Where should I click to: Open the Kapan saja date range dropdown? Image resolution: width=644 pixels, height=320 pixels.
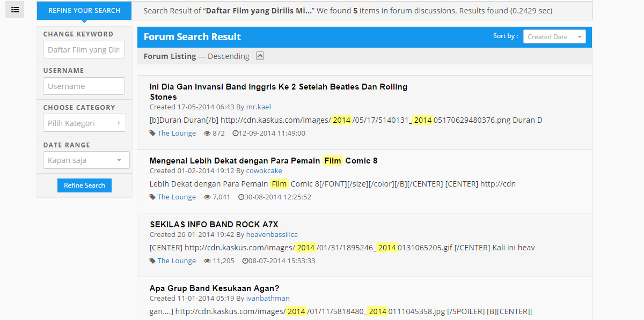tap(86, 160)
